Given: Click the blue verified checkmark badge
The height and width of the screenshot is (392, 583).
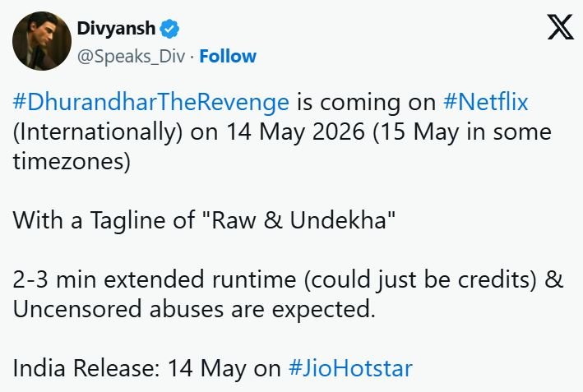Looking at the screenshot, I should [x=169, y=29].
